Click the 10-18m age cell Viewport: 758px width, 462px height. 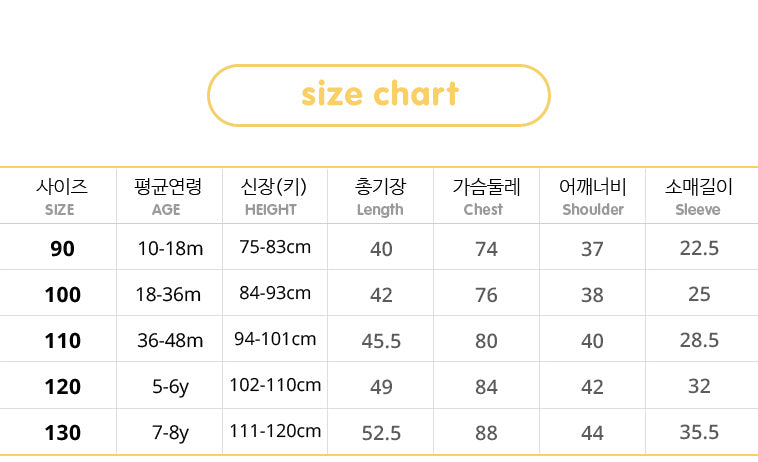coord(170,248)
